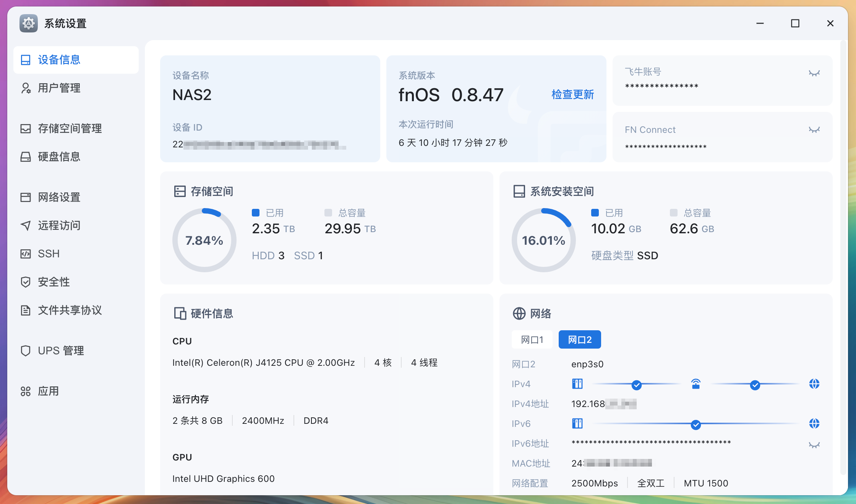856x504 pixels.
Task: Reveal the hidden 飞牛账号 value
Action: point(814,73)
